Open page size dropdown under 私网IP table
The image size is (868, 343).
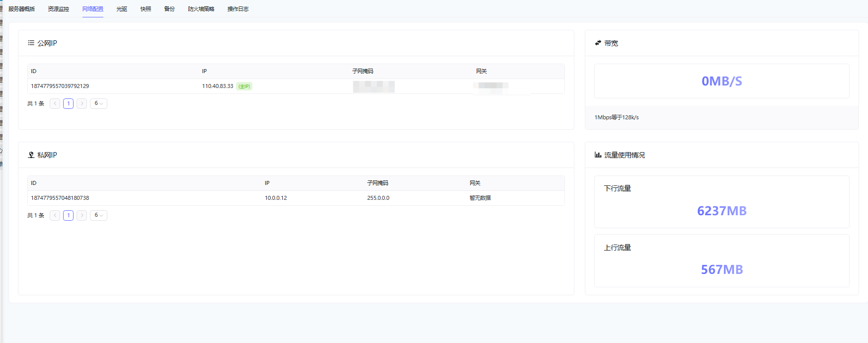pyautogui.click(x=98, y=215)
